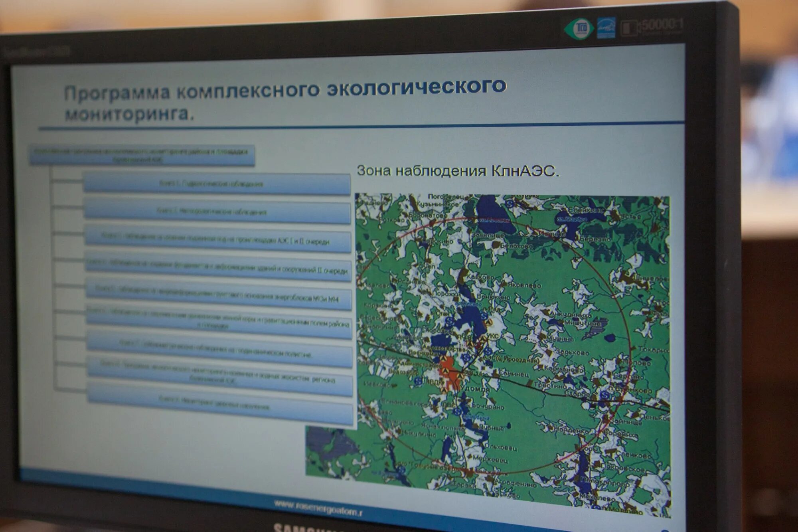Screen dimensions: 798x532
Task: Click the TCO certification sticker icon
Action: point(580,29)
